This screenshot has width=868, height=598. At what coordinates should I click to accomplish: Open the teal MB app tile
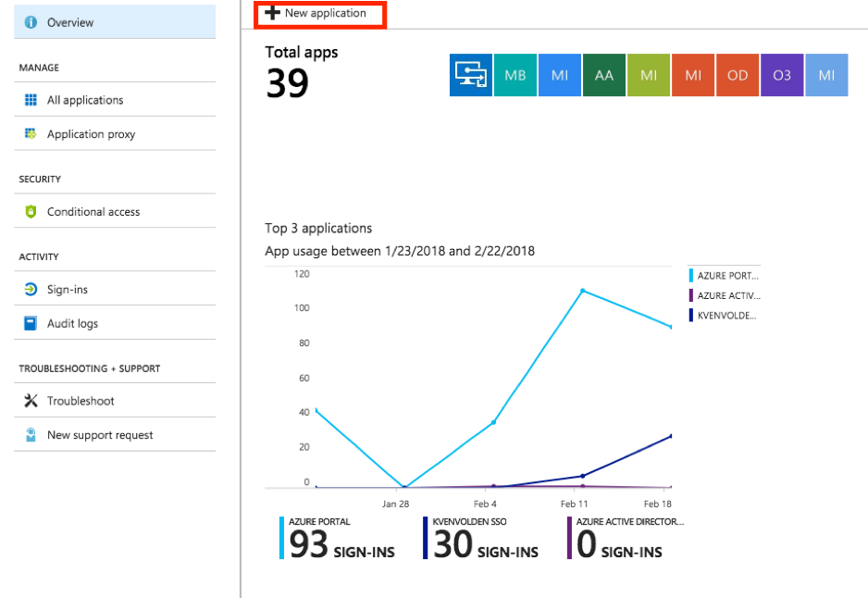[x=515, y=75]
